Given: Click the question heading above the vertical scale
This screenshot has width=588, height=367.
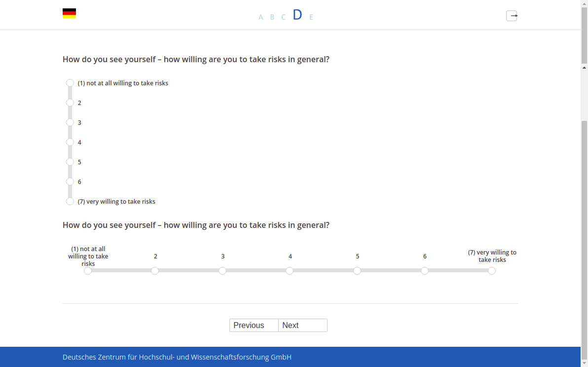Looking at the screenshot, I should (x=196, y=59).
